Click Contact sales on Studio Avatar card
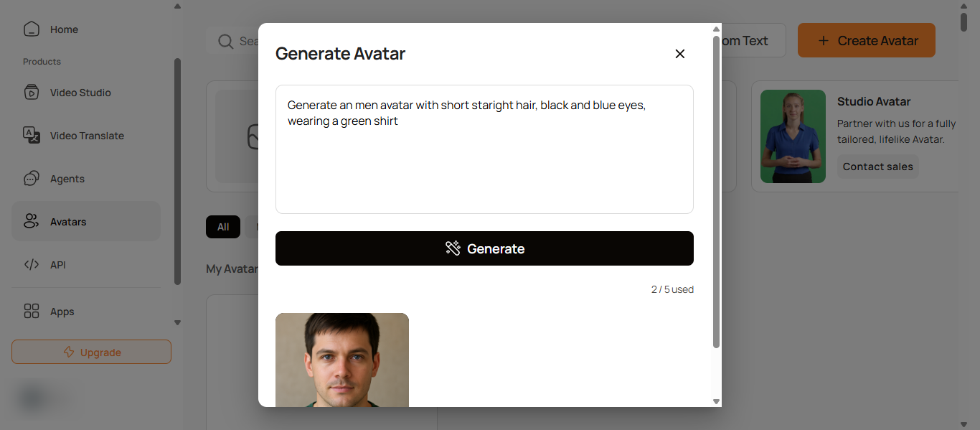Viewport: 980px width, 430px height. click(877, 167)
